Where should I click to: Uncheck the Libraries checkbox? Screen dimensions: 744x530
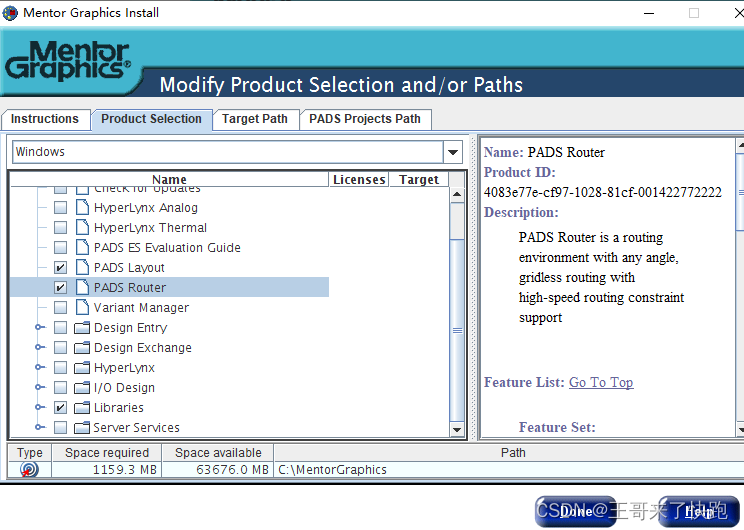(x=60, y=407)
